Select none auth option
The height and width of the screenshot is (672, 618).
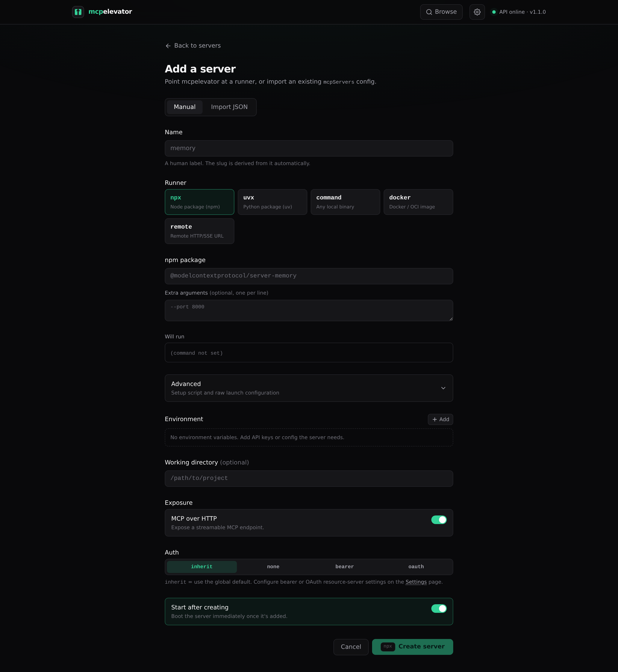pyautogui.click(x=273, y=567)
